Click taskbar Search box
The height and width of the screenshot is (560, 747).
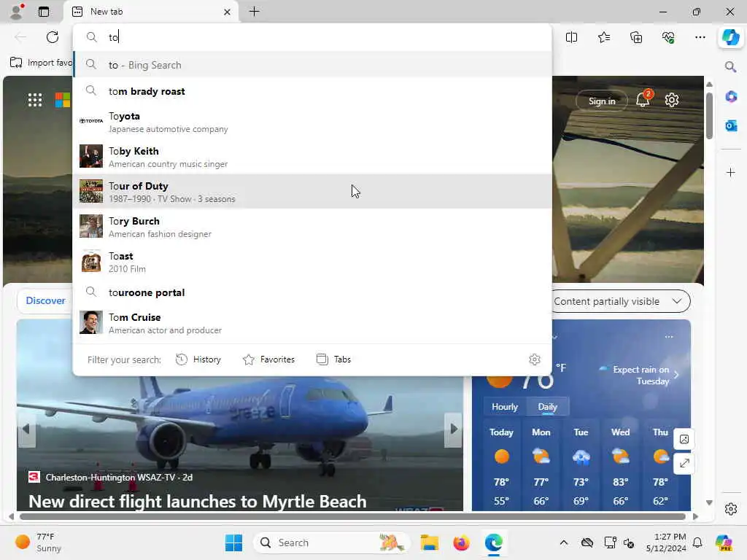tap(332, 542)
